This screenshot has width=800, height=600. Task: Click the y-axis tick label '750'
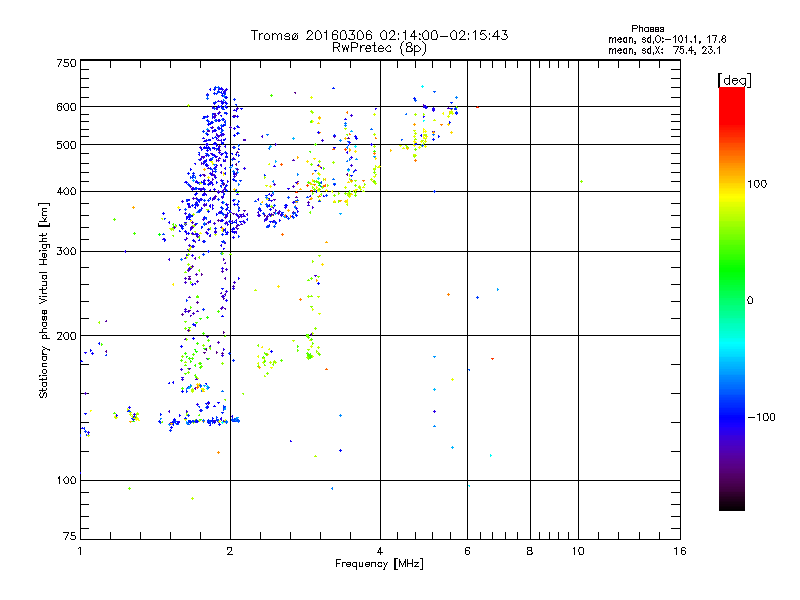tap(66, 63)
